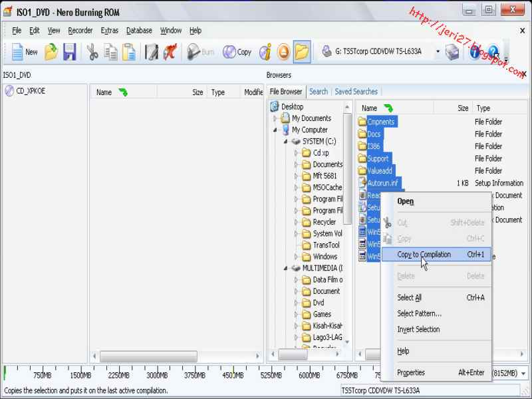Show Disc Info icon
The image size is (532, 399).
265,52
